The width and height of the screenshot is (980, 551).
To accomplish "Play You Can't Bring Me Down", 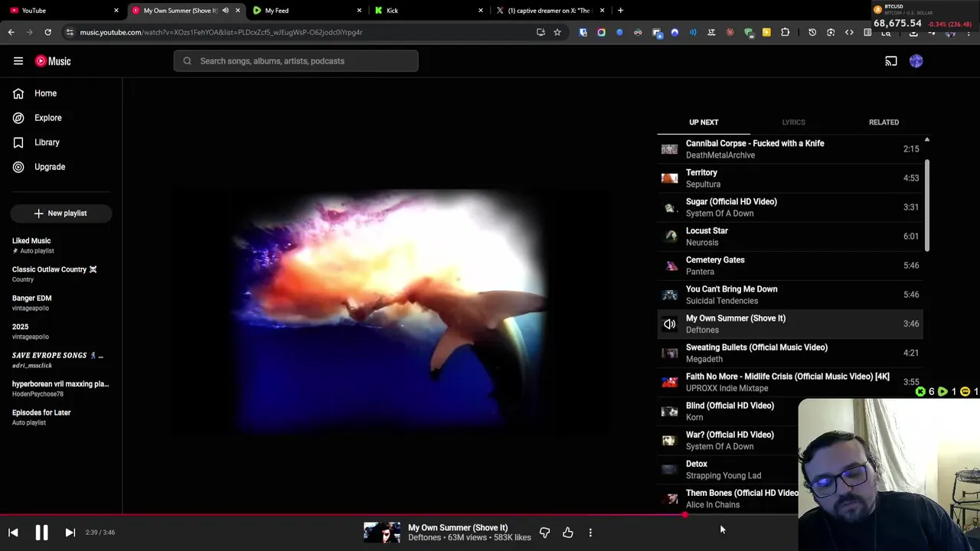I will tap(790, 295).
